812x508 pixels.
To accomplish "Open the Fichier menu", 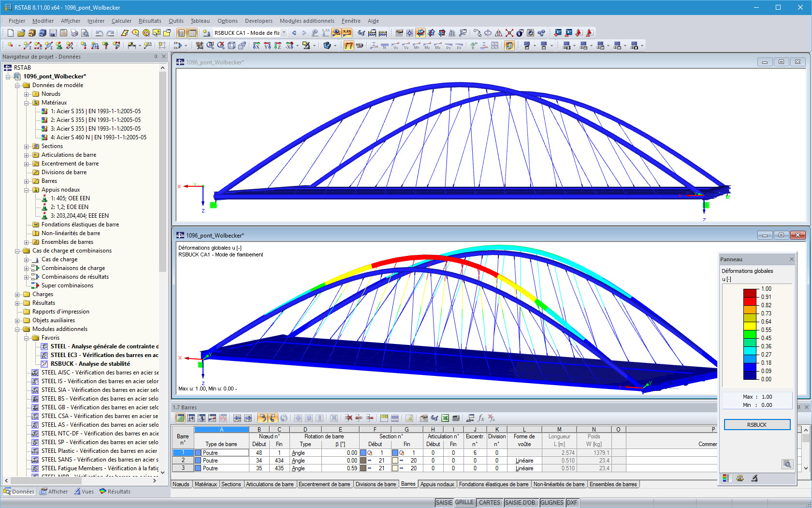I will [x=17, y=21].
